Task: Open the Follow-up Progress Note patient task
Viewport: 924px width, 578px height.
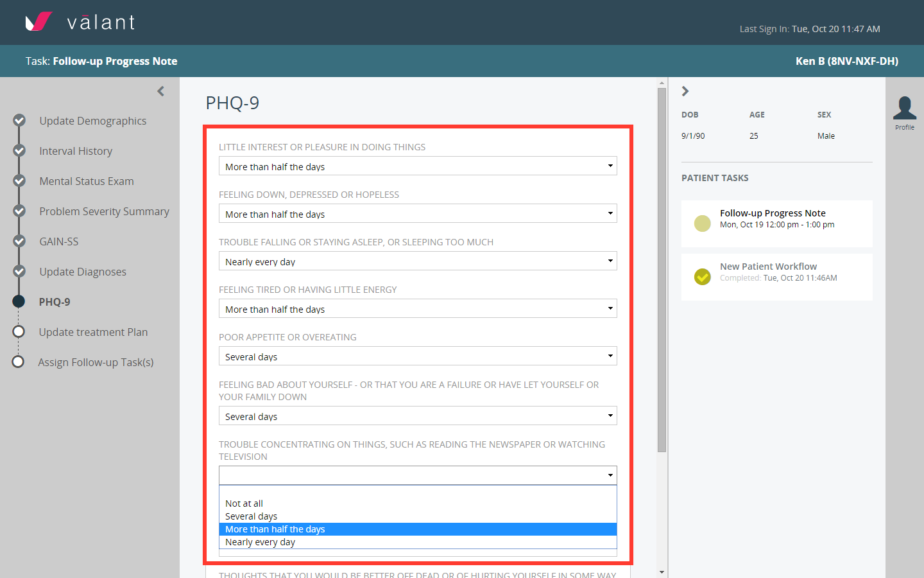Action: click(x=777, y=223)
